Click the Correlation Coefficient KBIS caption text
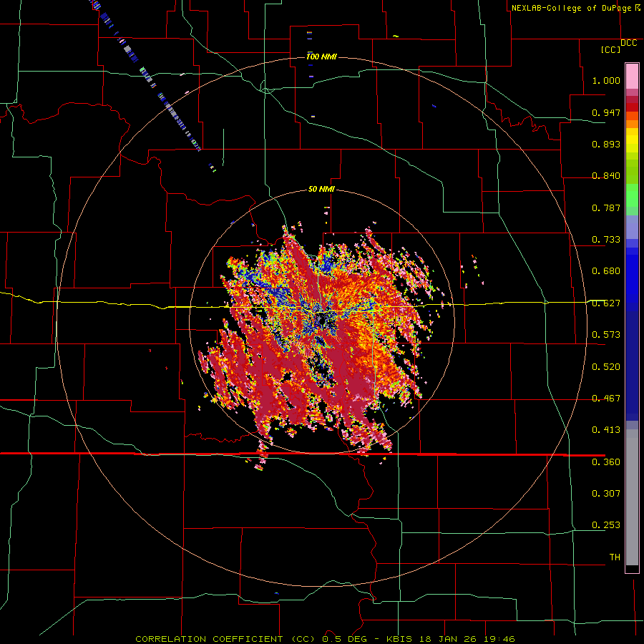This screenshot has width=644, height=644. click(325, 639)
